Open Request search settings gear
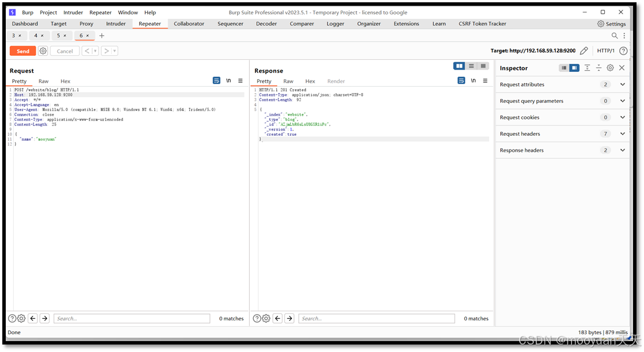Viewport: 644px width, 352px height. (x=21, y=319)
